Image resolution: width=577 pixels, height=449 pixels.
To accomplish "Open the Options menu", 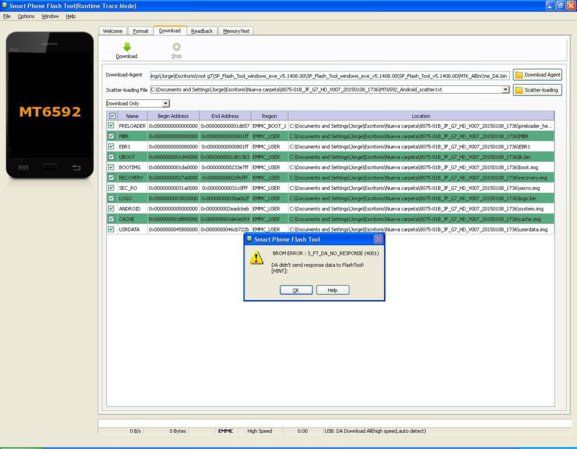I will 26,16.
